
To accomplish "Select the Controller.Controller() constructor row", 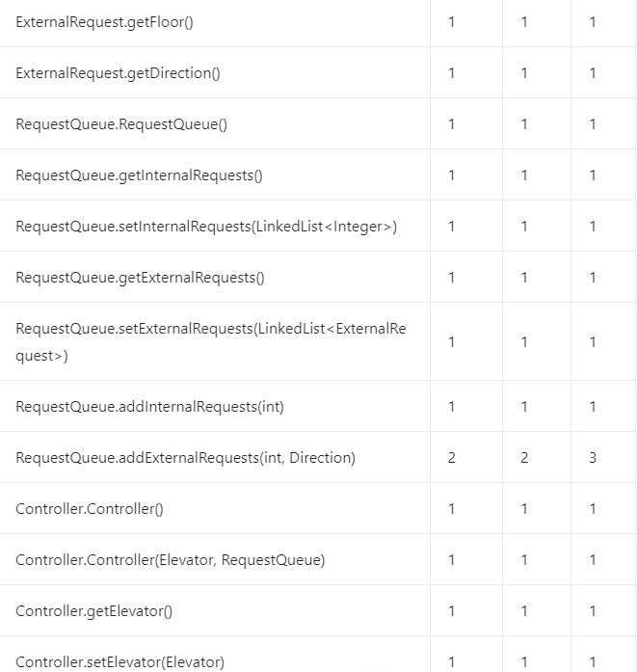I will pyautogui.click(x=90, y=508).
